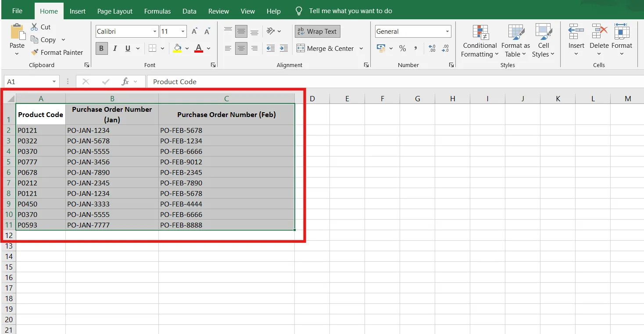Toggle Wrap Text

pyautogui.click(x=317, y=32)
